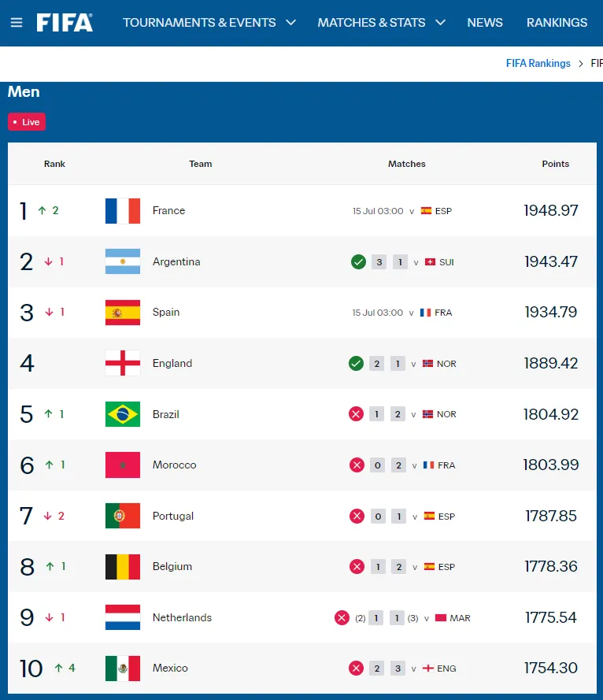Click the Portugal flag icon
The width and height of the screenshot is (603, 700).
(123, 516)
